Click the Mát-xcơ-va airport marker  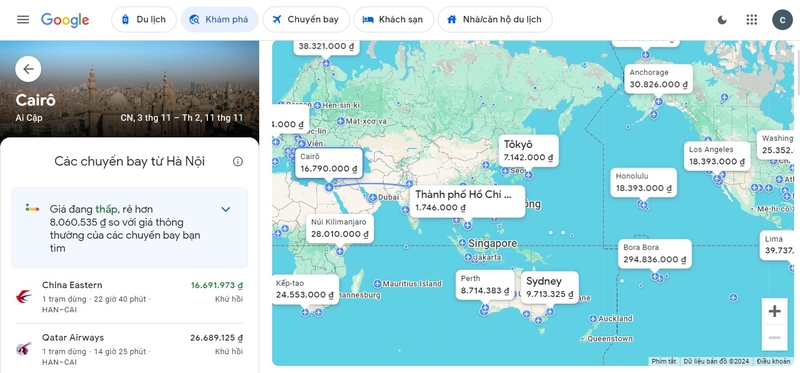(340, 121)
